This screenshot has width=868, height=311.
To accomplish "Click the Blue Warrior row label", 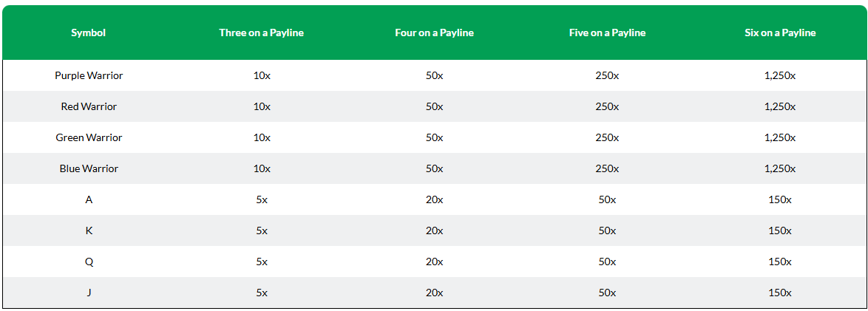I will point(89,168).
